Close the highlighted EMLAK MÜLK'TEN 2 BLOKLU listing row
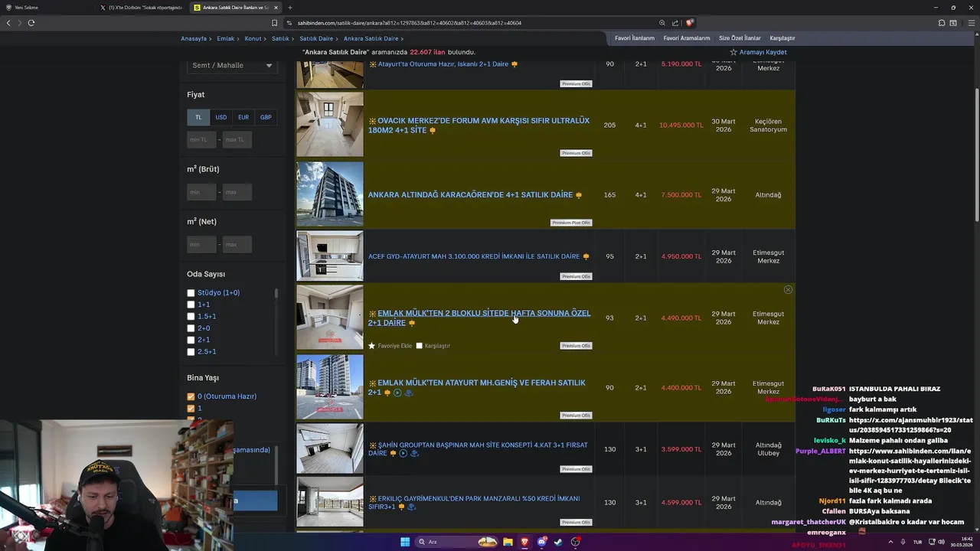This screenshot has width=980, height=551. pos(788,290)
